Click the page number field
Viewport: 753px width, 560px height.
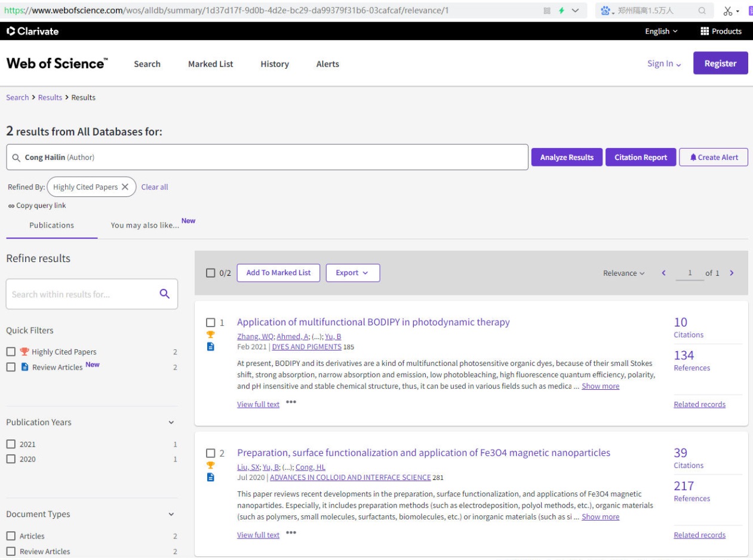click(689, 273)
